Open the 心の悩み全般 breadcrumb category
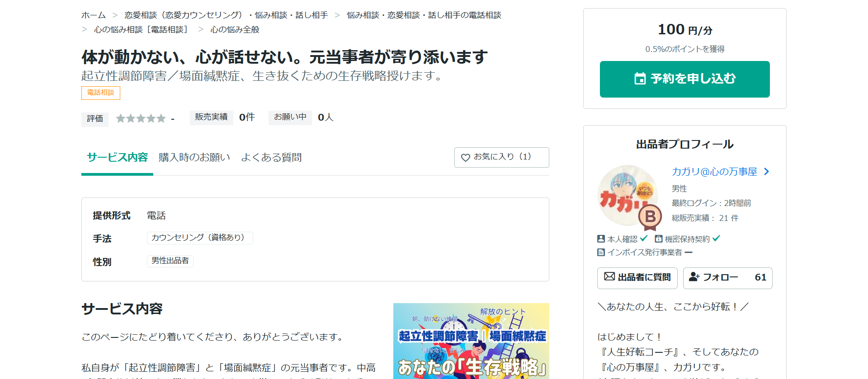Image resolution: width=868 pixels, height=379 pixels. tap(235, 30)
